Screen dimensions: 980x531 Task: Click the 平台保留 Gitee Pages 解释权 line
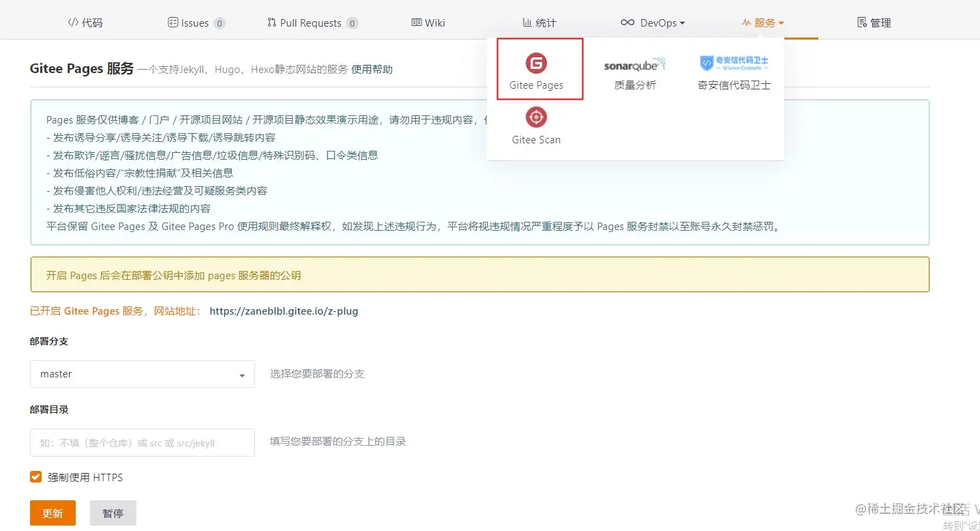415,226
